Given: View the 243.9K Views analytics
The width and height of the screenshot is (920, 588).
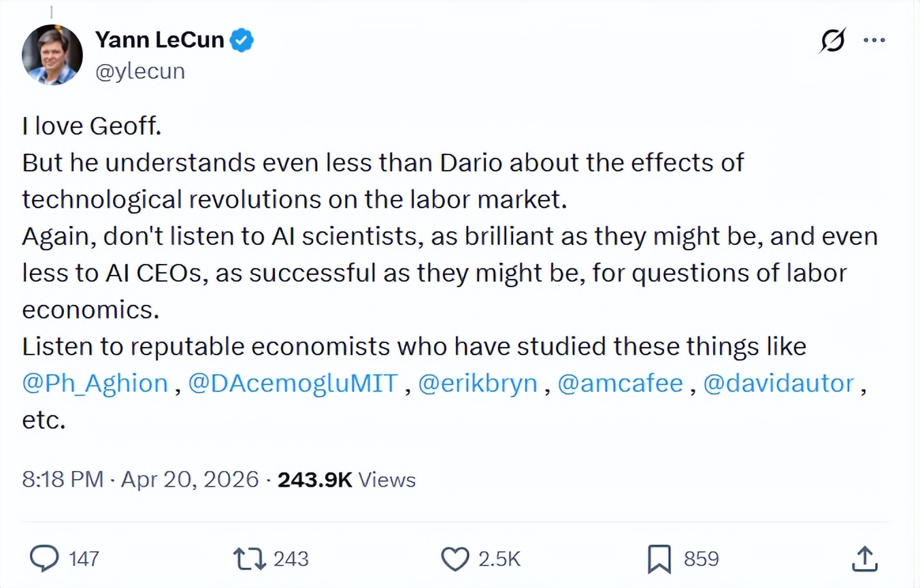Looking at the screenshot, I should pos(346,480).
